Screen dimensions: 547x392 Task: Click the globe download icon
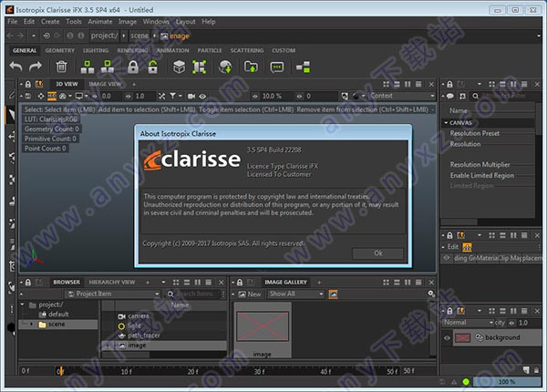point(225,67)
